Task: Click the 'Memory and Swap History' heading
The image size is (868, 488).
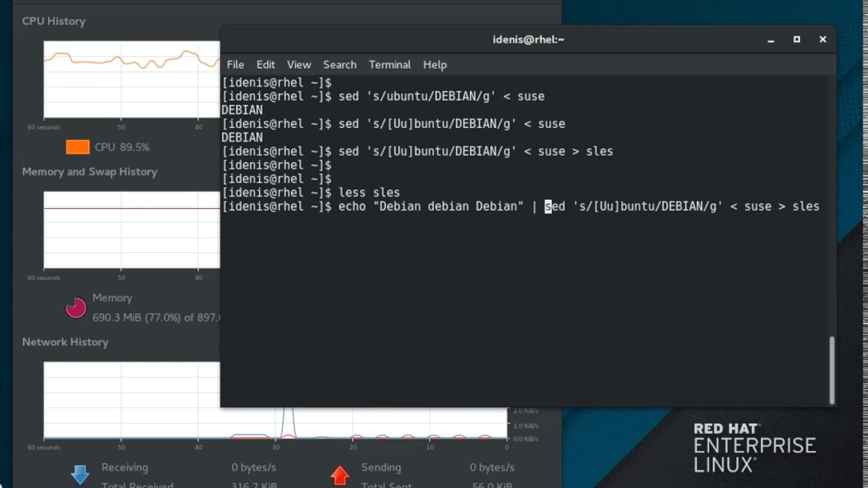Action: click(90, 171)
